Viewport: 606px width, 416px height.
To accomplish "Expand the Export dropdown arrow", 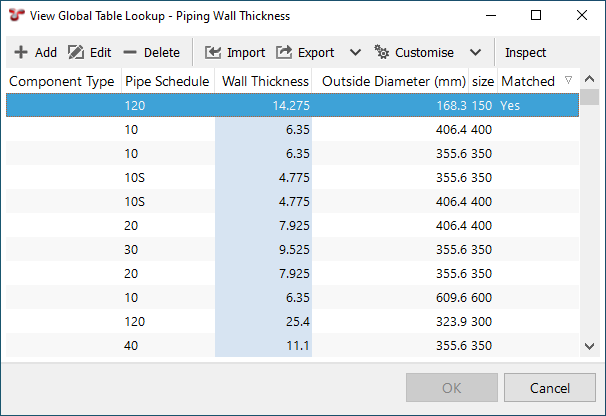I will click(x=355, y=53).
